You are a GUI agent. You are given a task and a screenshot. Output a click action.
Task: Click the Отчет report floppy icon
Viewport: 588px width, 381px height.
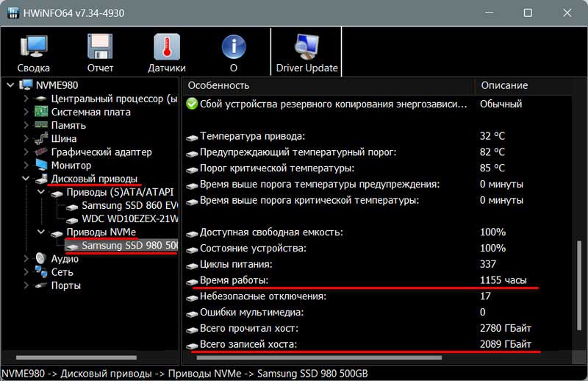click(100, 46)
